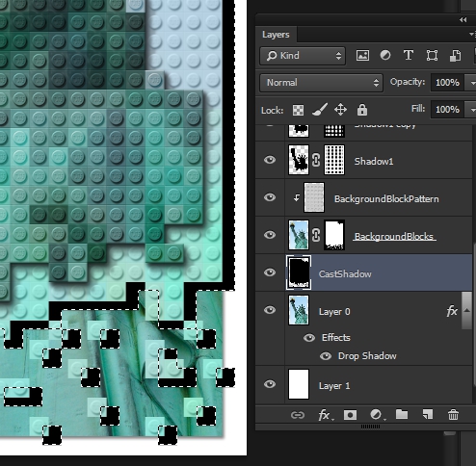This screenshot has width=476, height=466.
Task: Click Layer 1 white thumbnail
Action: pyautogui.click(x=299, y=384)
